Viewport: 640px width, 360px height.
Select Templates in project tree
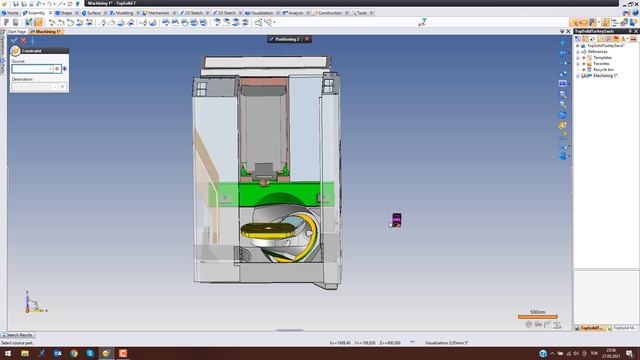pos(602,58)
